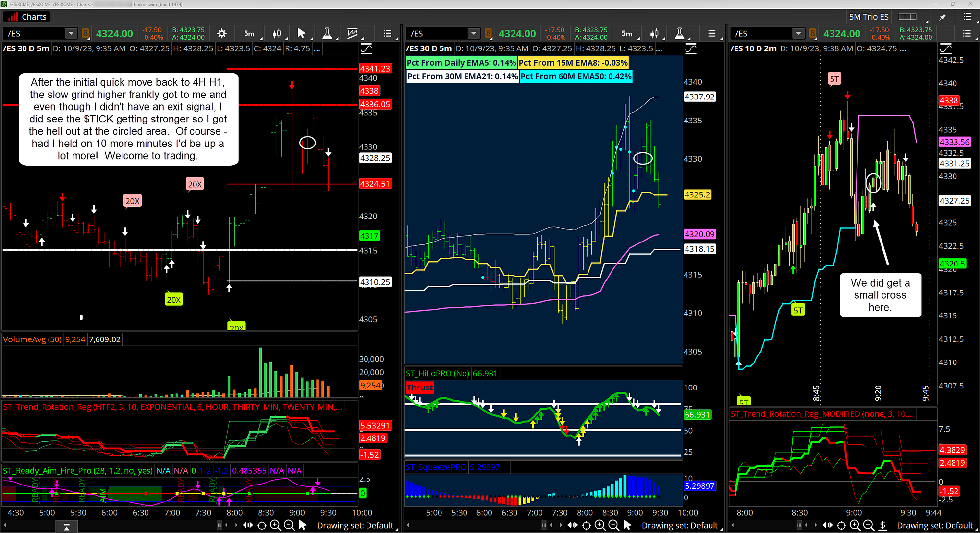
Task: Open the 5M Trio ES saved grid menu
Action: (x=869, y=17)
